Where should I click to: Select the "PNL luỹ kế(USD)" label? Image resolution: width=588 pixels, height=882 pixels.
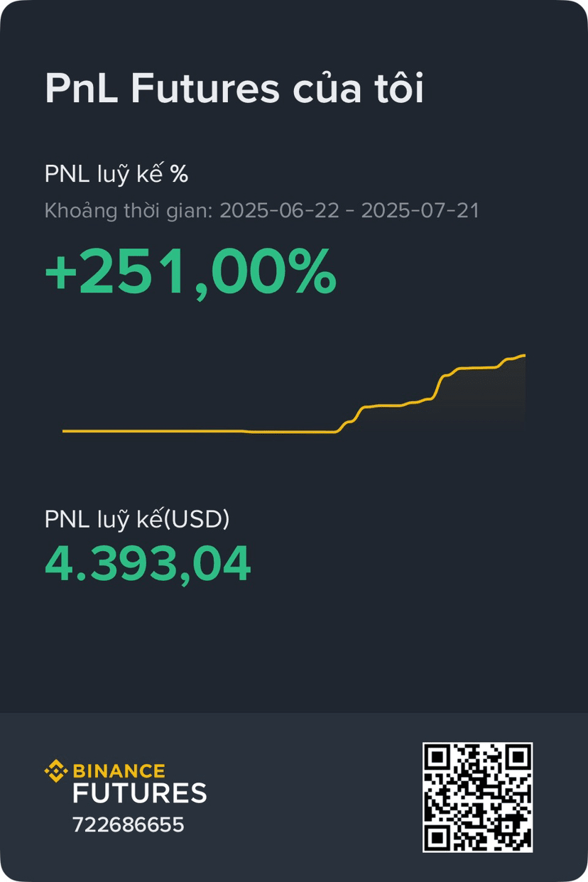137,520
